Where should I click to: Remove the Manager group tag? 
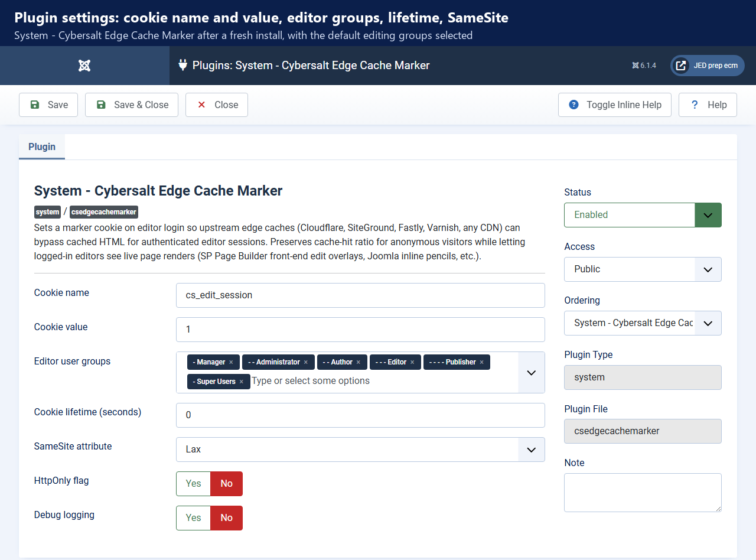tap(231, 362)
